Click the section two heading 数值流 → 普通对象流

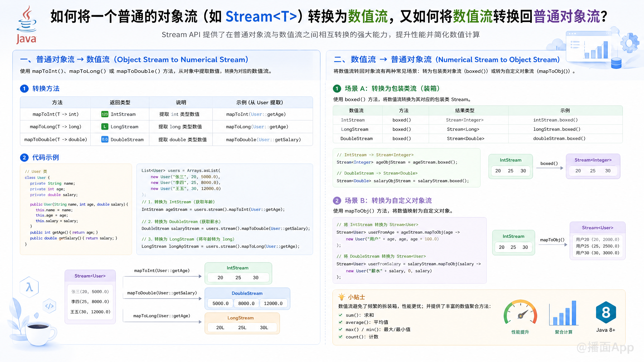(x=447, y=59)
